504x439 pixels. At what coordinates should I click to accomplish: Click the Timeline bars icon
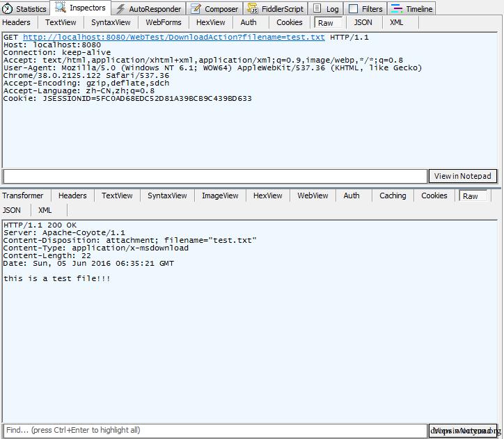396,8
